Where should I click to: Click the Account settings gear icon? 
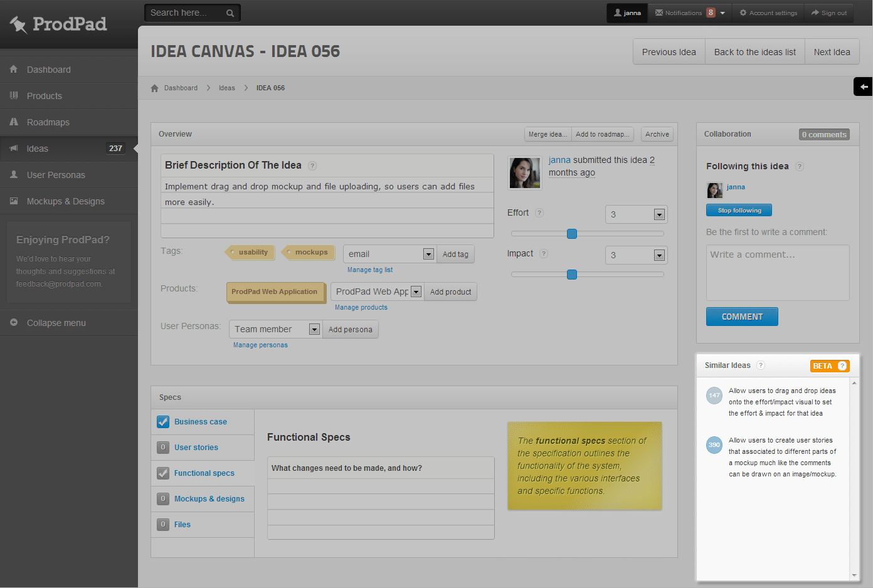point(743,13)
